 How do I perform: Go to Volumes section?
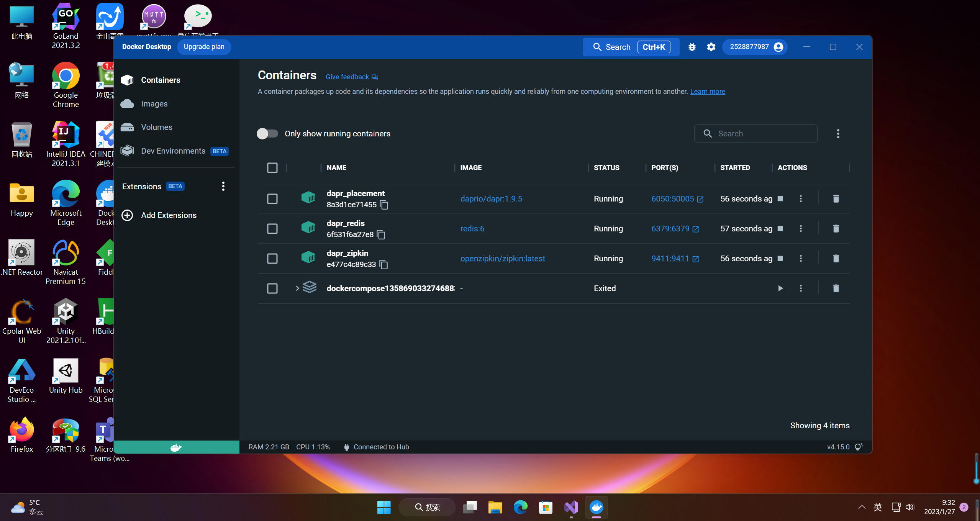click(x=176, y=127)
